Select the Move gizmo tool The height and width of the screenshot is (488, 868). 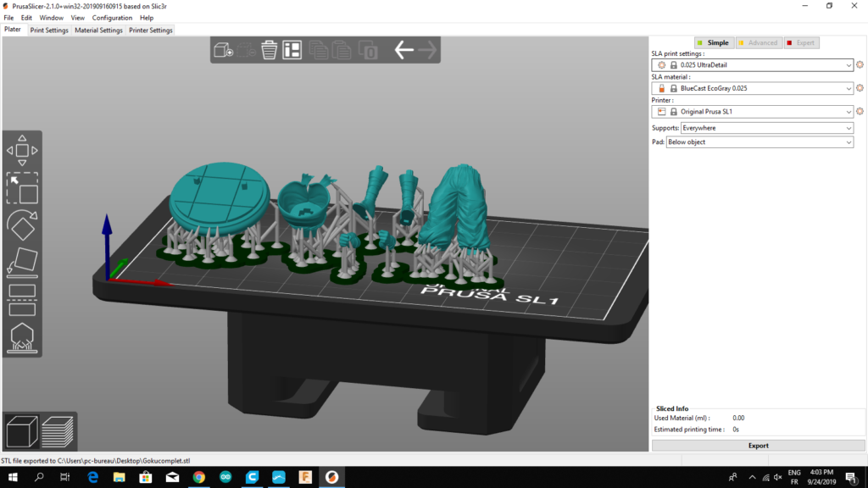tap(22, 150)
